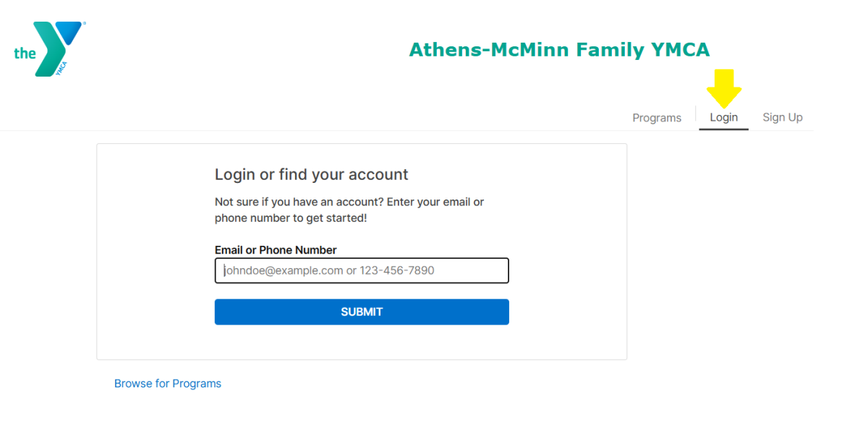This screenshot has height=425, width=868.
Task: Click the underline beneath the Login tab
Action: point(723,129)
